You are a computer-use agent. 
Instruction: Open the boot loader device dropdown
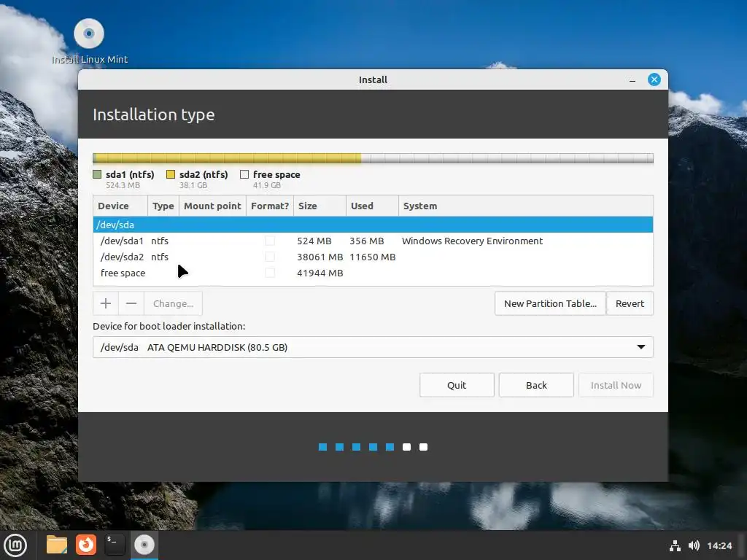point(373,347)
